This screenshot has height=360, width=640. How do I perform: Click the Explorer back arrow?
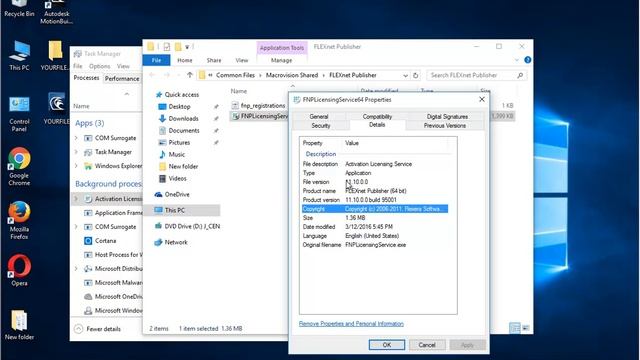pyautogui.click(x=152, y=75)
